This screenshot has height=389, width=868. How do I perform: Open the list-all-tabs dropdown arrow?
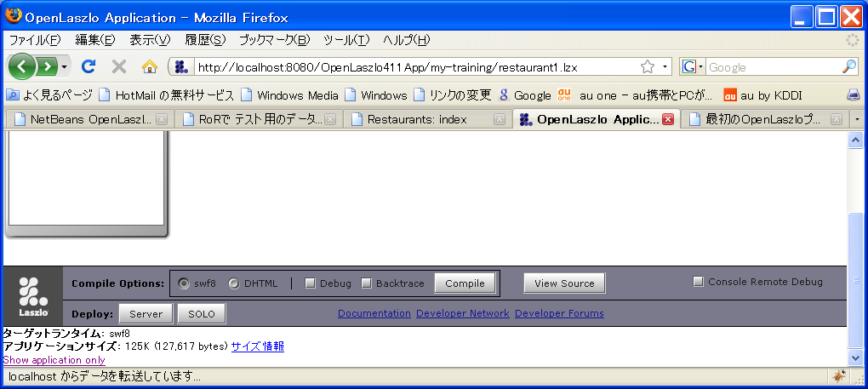click(x=858, y=119)
